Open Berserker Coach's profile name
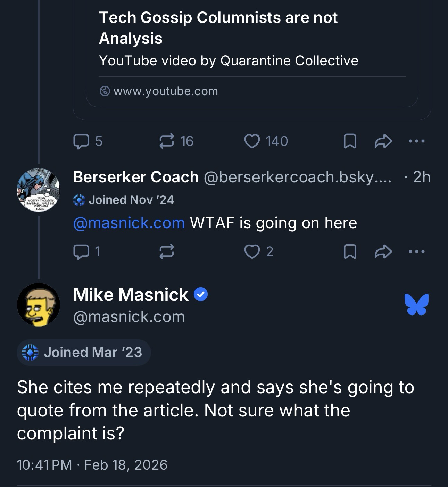Viewport: 448px width, 487px height. coord(136,177)
